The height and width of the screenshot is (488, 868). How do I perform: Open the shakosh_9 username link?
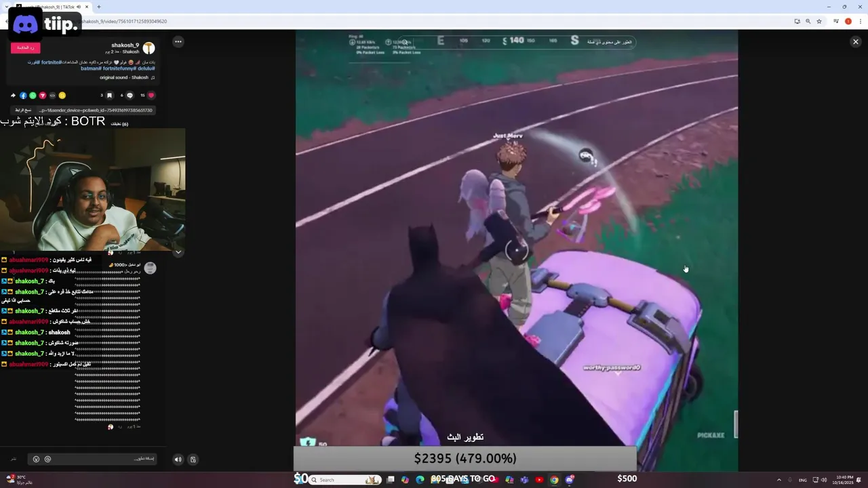[125, 45]
